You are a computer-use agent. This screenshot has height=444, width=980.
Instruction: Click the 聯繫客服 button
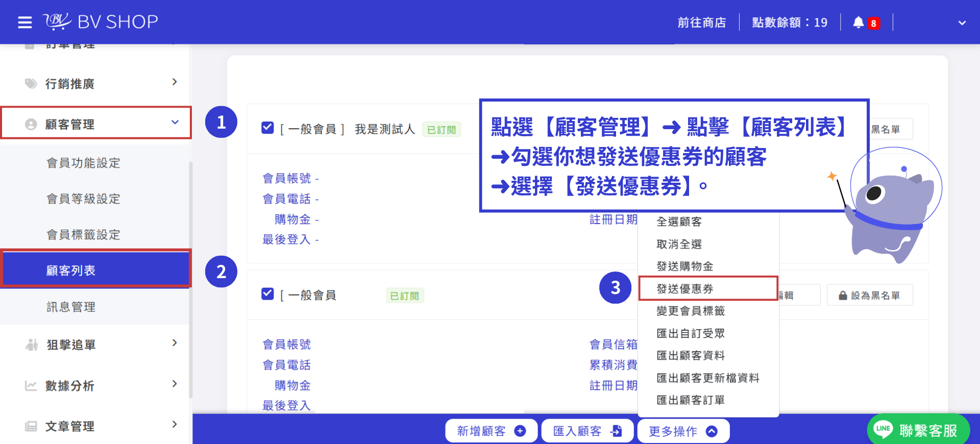click(918, 430)
